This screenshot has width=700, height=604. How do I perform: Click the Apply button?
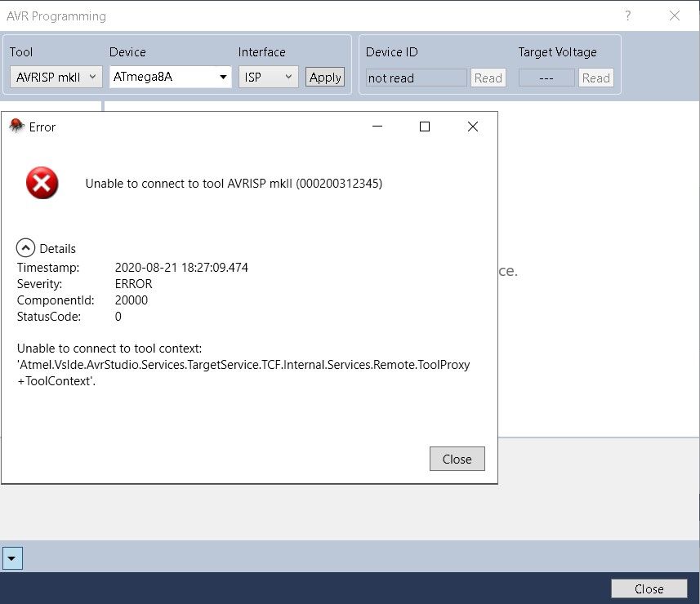(x=325, y=78)
